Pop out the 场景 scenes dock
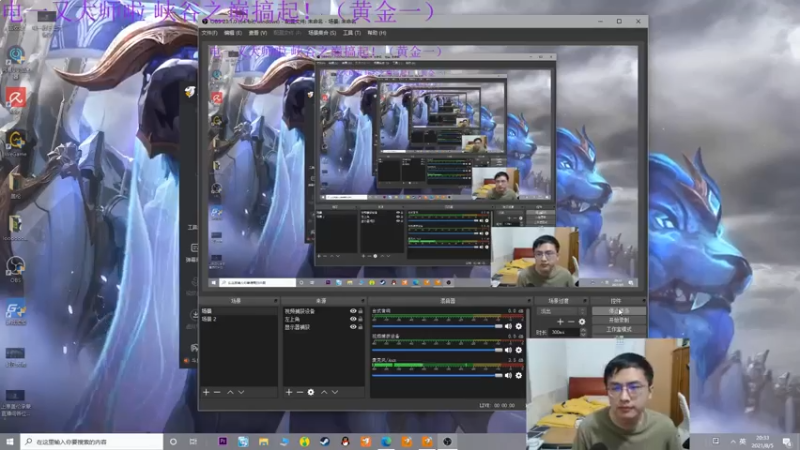Image resolution: width=800 pixels, height=450 pixels. pyautogui.click(x=276, y=301)
